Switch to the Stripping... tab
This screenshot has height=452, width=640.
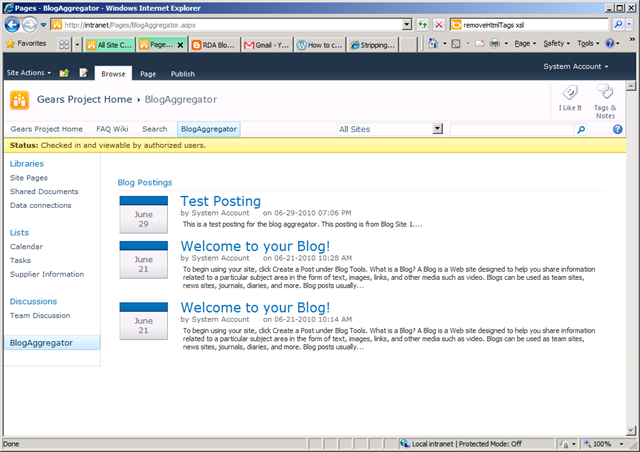[x=373, y=45]
